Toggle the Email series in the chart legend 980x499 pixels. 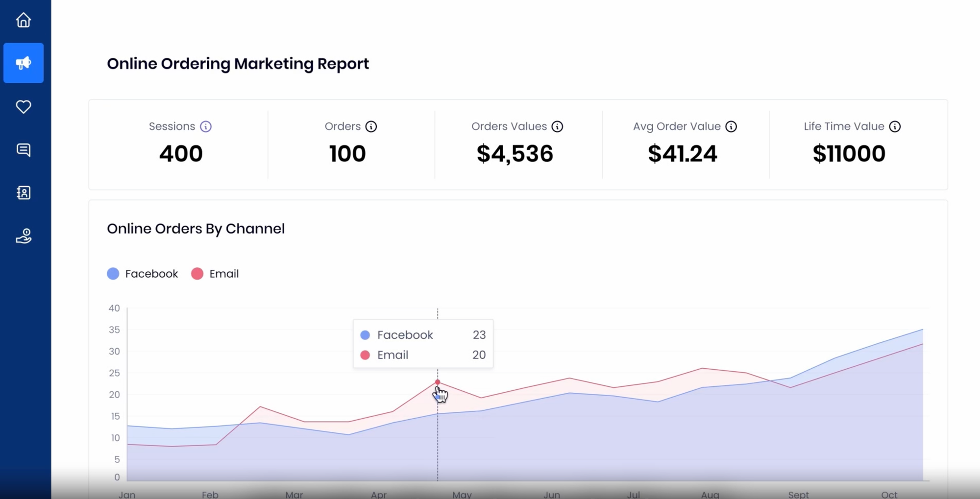(x=215, y=273)
